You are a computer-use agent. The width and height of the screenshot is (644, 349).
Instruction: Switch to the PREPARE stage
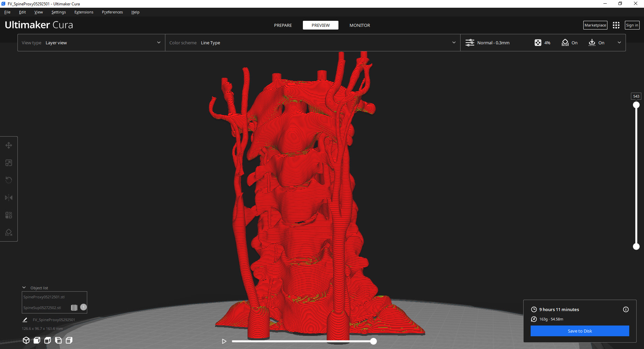283,25
